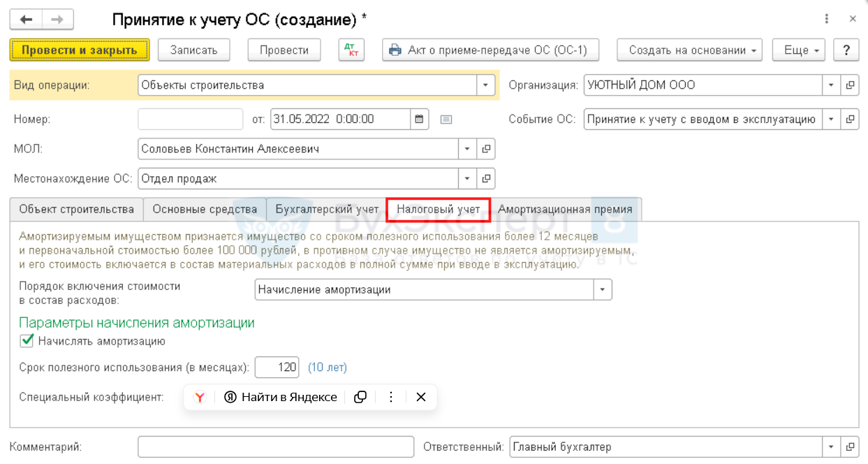Expand Вид операции dropdown
This screenshot has width=868, height=464.
(x=485, y=85)
